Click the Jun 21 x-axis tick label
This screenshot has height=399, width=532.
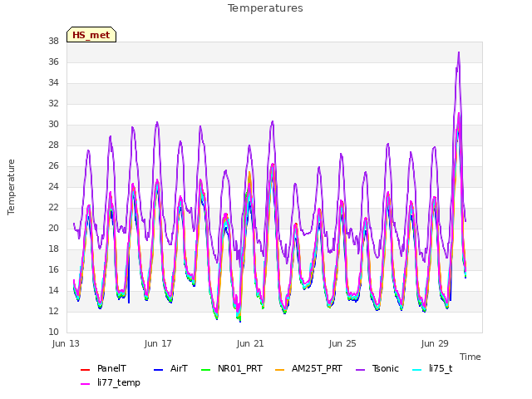(x=250, y=343)
